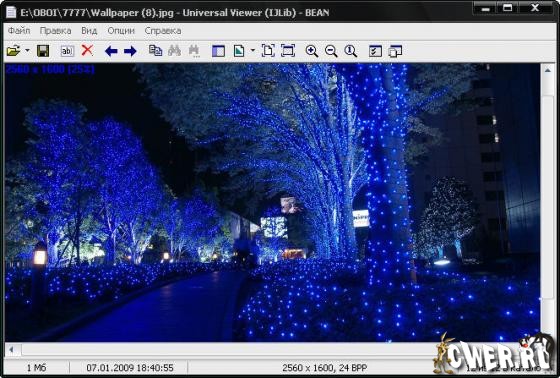Open the Опции menu
560x378 pixels.
pyautogui.click(x=121, y=31)
